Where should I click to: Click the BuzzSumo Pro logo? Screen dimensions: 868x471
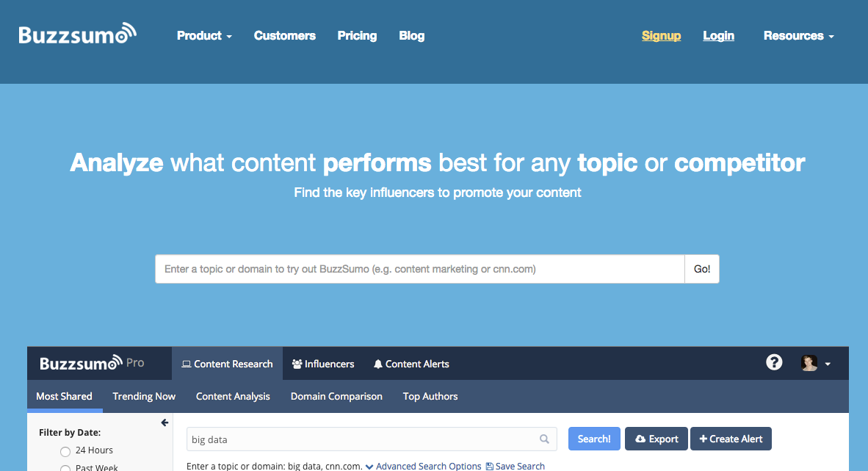92,364
